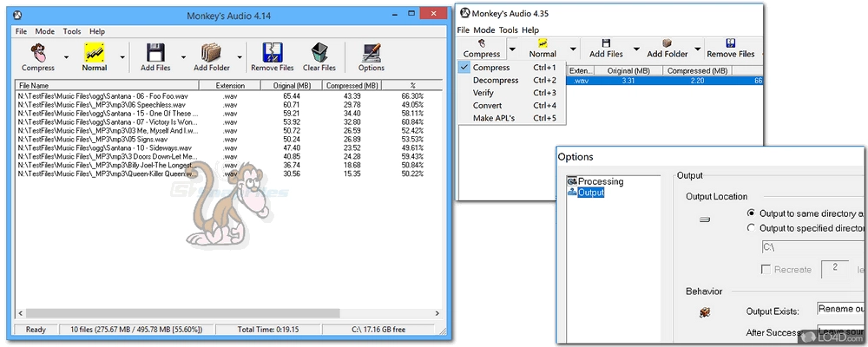Select row 06 Speechless.wav
Screen dimensions: 868x347
coord(229,105)
